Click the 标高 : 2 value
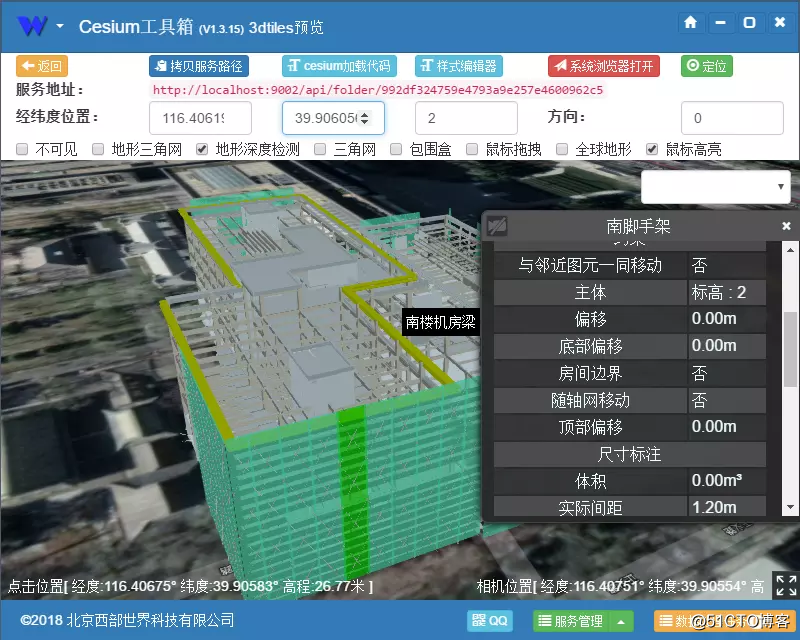The image size is (800, 640). click(718, 292)
